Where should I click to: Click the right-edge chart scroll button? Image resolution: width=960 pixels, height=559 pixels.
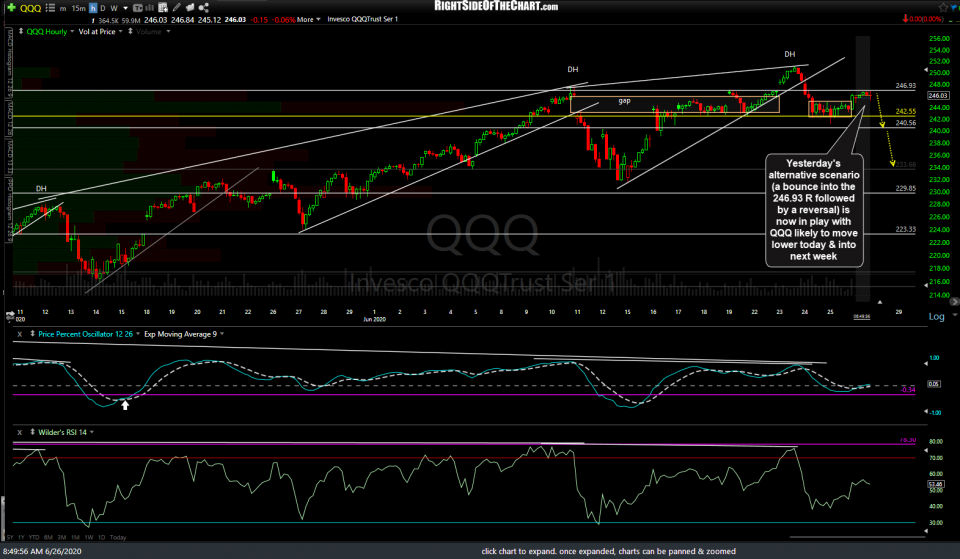click(954, 302)
